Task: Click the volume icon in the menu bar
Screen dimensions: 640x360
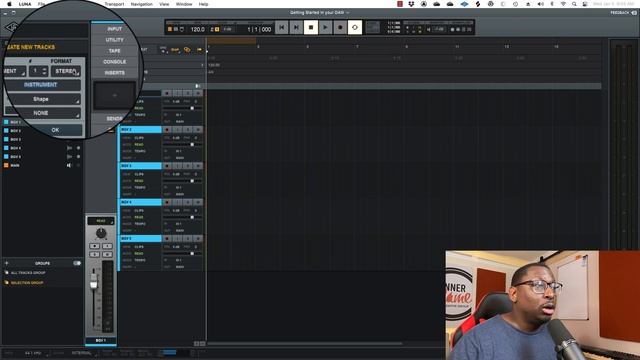Action: click(x=540, y=4)
